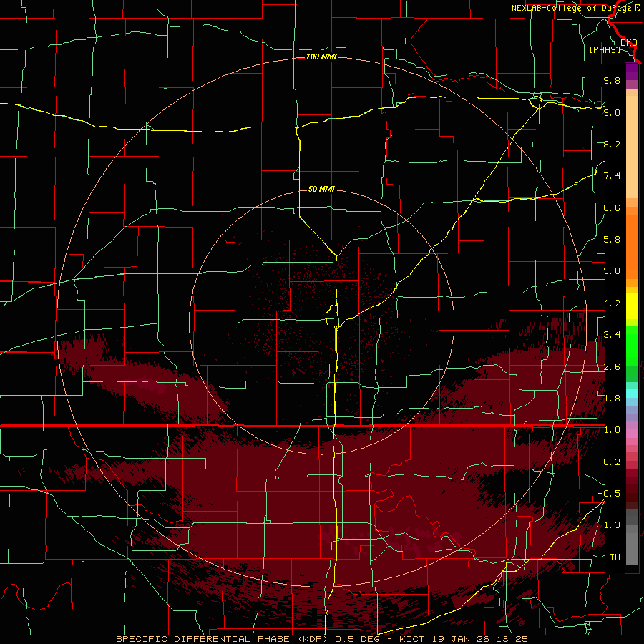Click the 3.4 scale value
The height and width of the screenshot is (644, 644).
click(612, 335)
